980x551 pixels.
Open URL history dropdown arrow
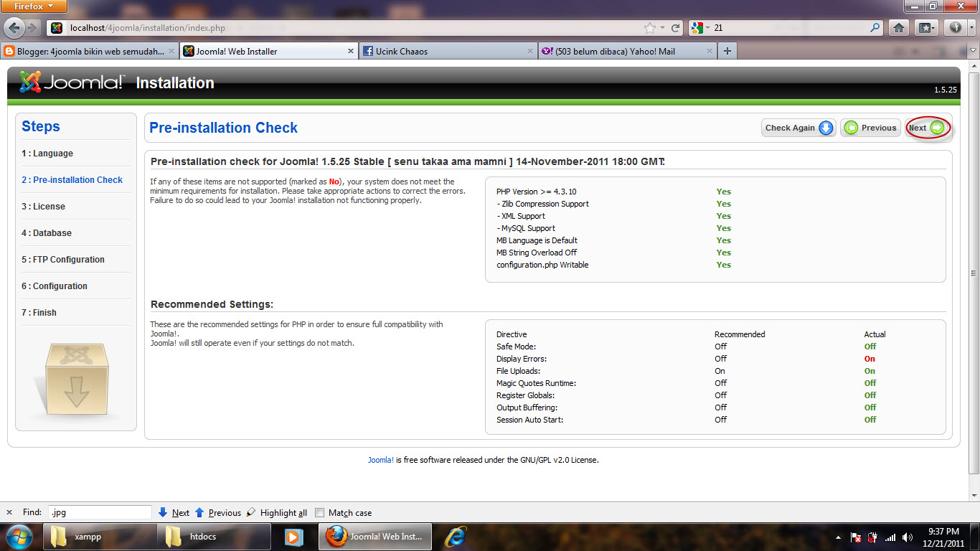click(x=663, y=28)
